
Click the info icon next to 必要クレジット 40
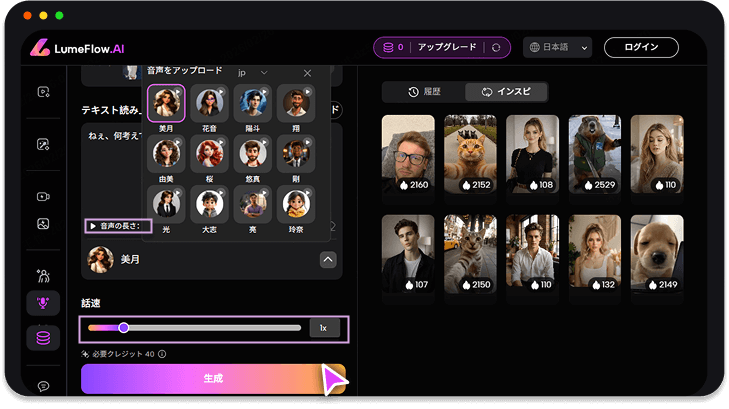(x=162, y=354)
